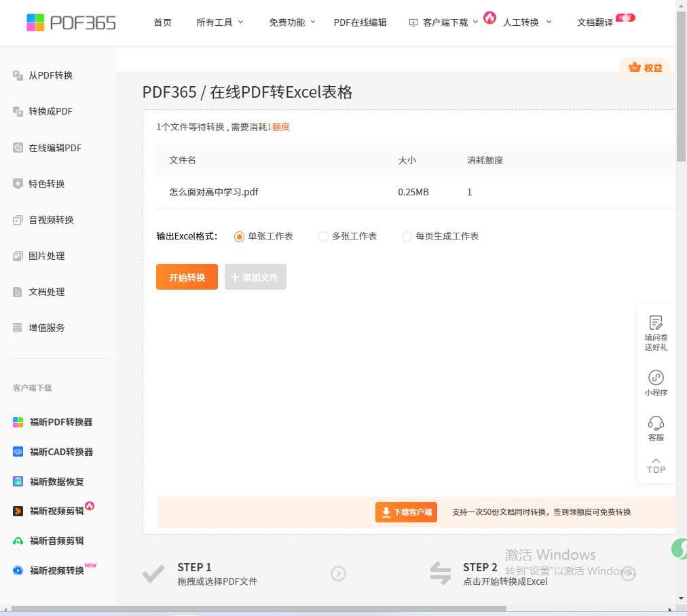
Task: Open 文档翻译 from the navbar
Action: [x=595, y=22]
